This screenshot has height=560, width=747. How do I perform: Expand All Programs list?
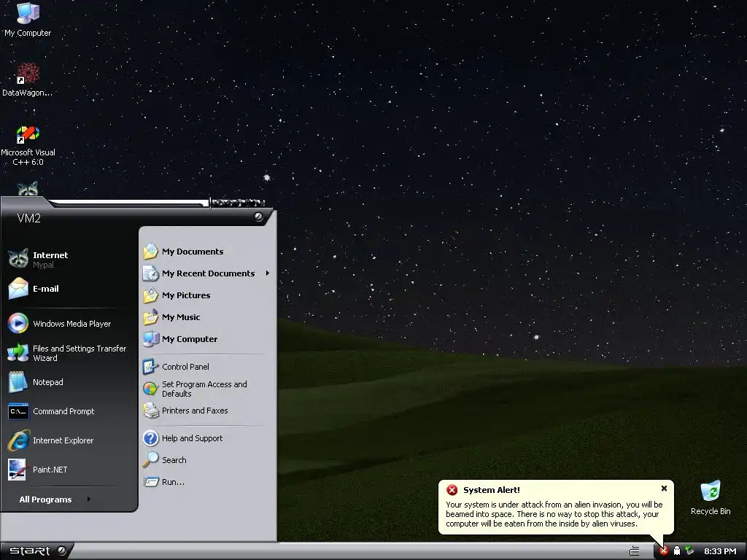(x=54, y=499)
